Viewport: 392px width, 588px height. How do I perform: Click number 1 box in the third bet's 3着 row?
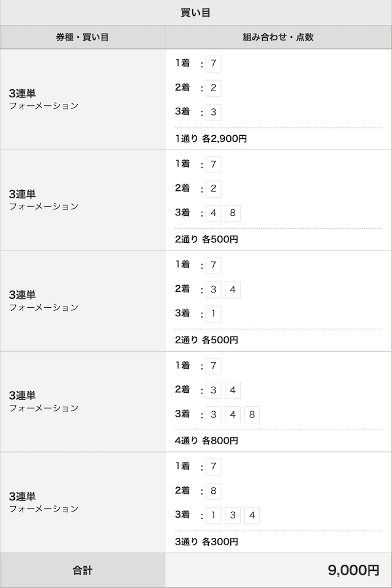coord(213,314)
